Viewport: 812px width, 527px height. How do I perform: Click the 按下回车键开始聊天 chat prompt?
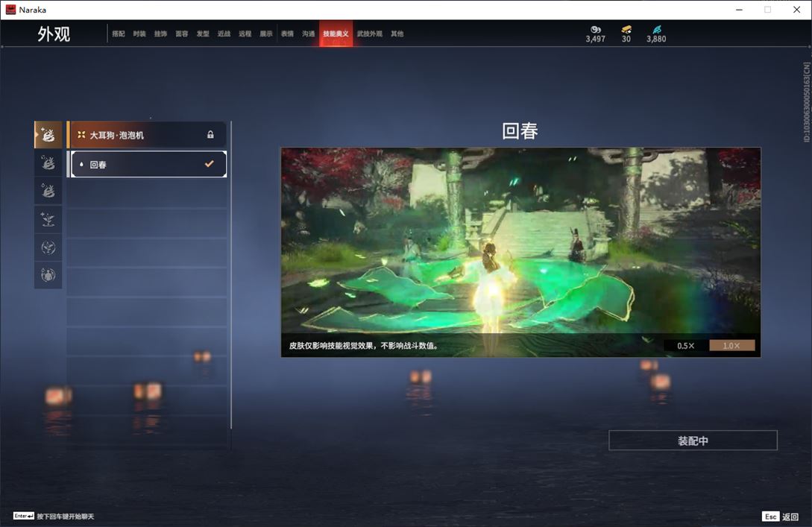pyautogui.click(x=66, y=516)
